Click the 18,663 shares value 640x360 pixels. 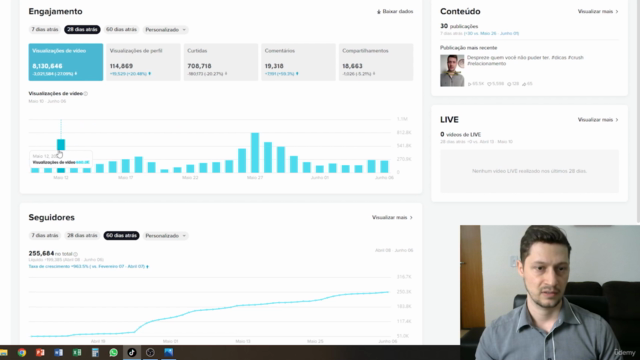(x=352, y=66)
